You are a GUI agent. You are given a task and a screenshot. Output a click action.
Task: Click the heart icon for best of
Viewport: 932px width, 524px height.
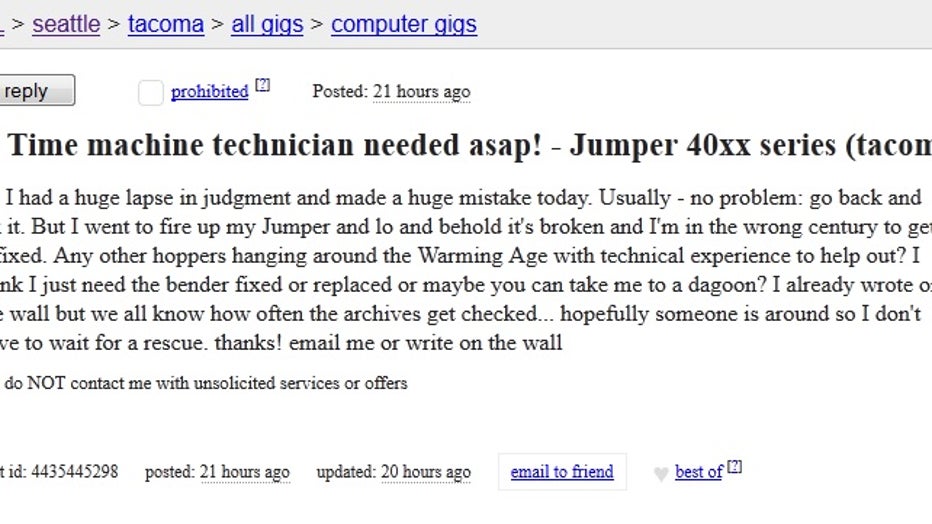(x=660, y=474)
